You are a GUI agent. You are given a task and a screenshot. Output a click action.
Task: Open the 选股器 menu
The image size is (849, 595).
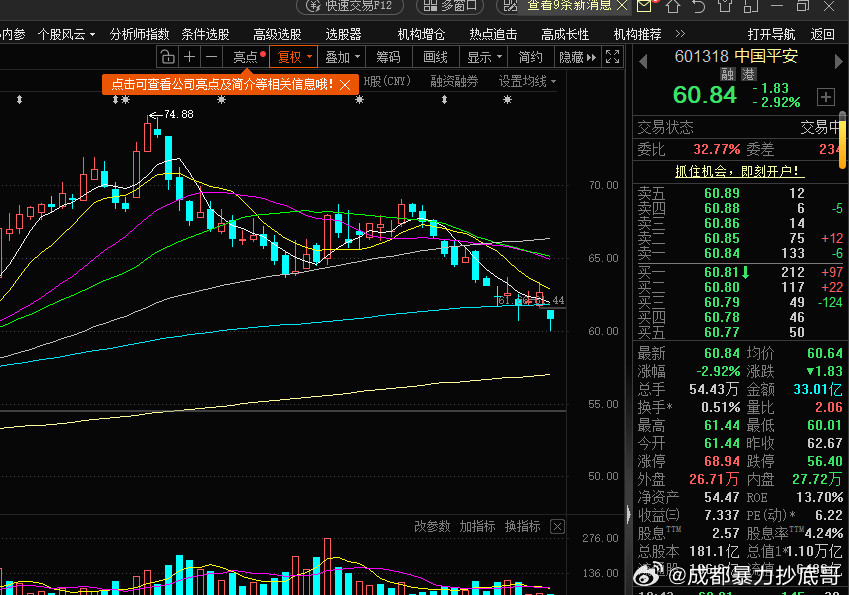coord(343,34)
